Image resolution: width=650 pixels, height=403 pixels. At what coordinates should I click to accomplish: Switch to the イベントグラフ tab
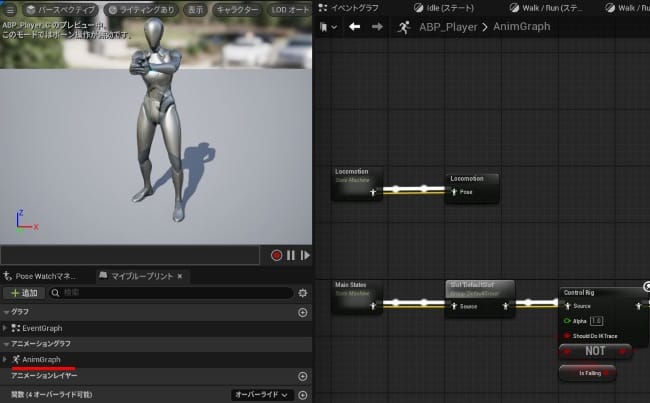click(x=349, y=7)
